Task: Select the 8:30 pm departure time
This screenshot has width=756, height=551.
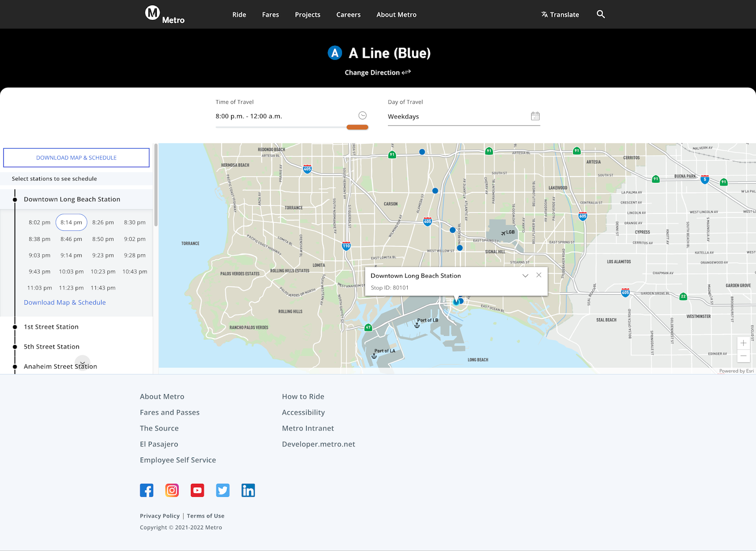Action: tap(135, 222)
